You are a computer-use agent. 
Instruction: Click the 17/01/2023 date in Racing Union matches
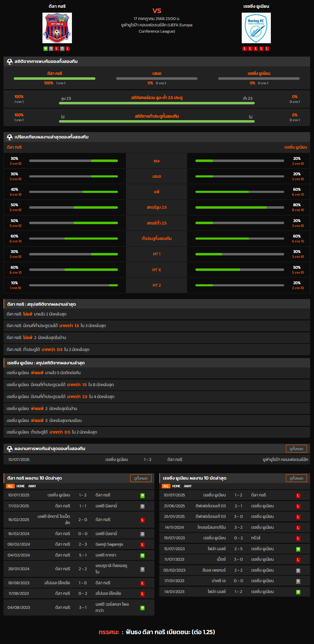(174, 581)
